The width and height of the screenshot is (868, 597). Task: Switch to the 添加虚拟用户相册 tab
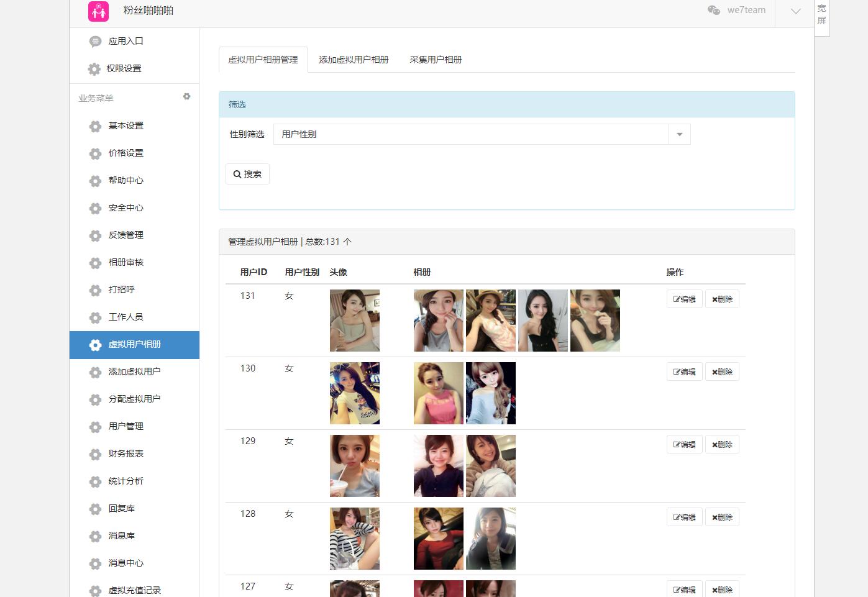pyautogui.click(x=354, y=60)
